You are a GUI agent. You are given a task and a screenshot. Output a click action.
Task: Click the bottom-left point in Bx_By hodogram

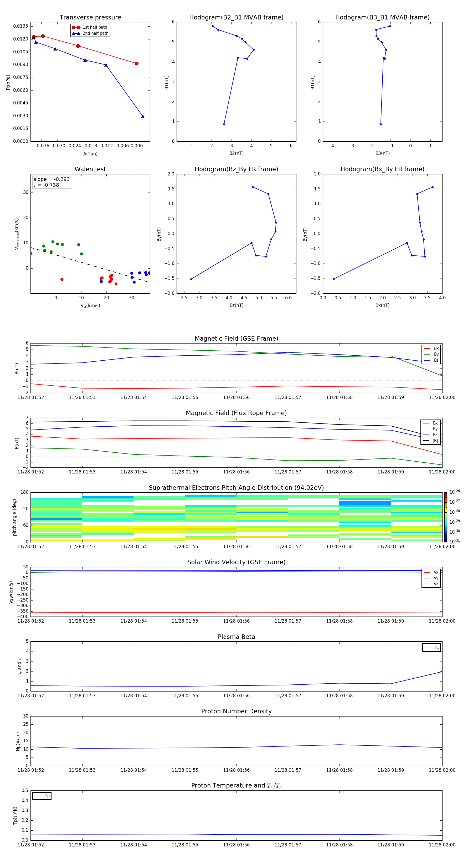[x=334, y=279]
